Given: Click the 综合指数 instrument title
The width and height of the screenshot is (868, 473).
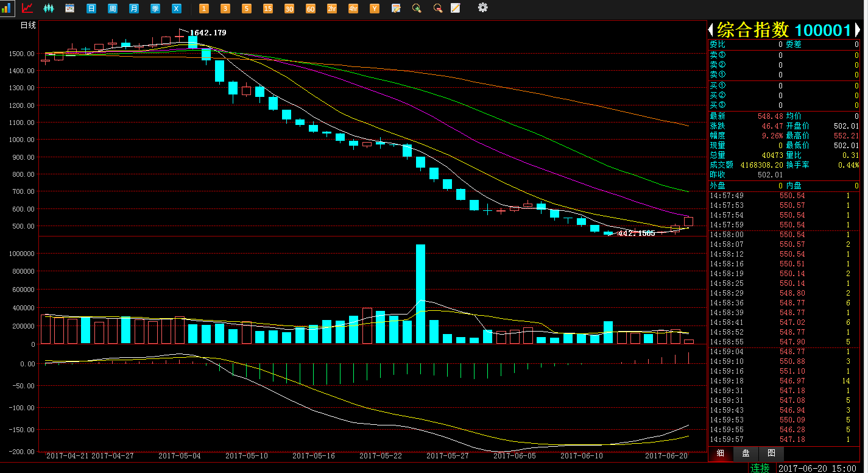Looking at the screenshot, I should click(753, 30).
